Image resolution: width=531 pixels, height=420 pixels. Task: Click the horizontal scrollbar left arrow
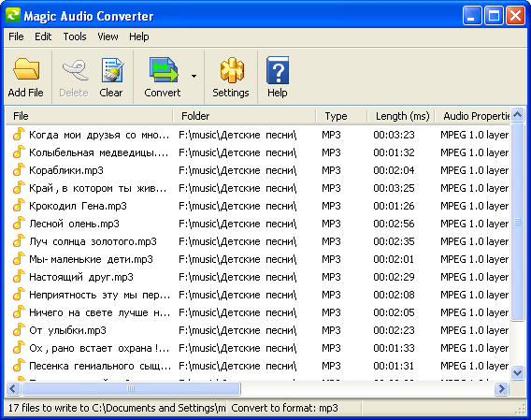[13, 388]
